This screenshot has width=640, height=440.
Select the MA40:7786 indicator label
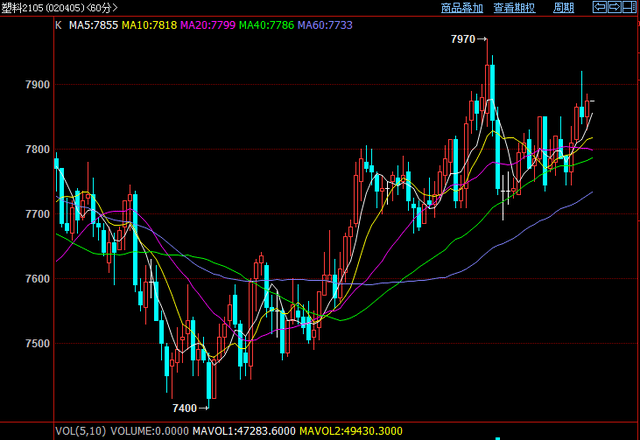(x=267, y=25)
